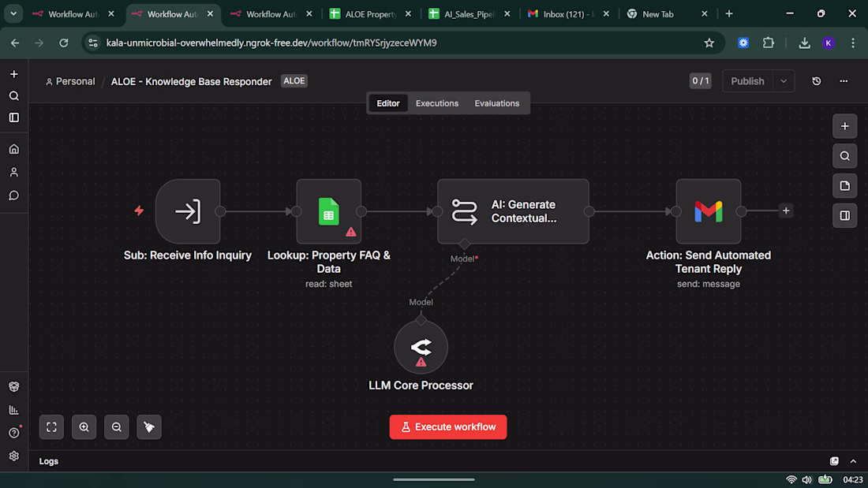Image resolution: width=868 pixels, height=488 pixels.
Task: Click the Publish button
Action: tap(748, 80)
